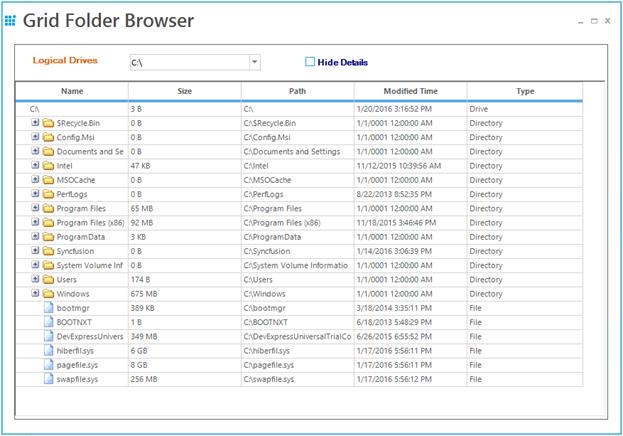Click the BOOTNXT file icon
The image size is (623, 436).
click(48, 322)
